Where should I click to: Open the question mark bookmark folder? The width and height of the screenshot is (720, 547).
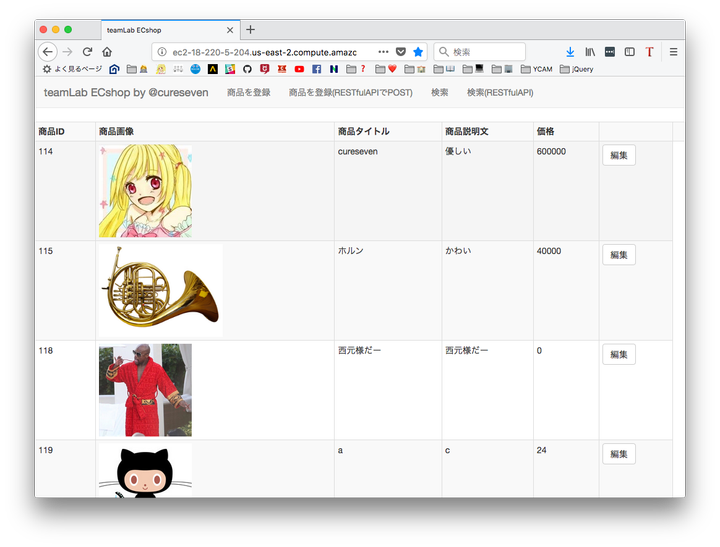pos(356,69)
